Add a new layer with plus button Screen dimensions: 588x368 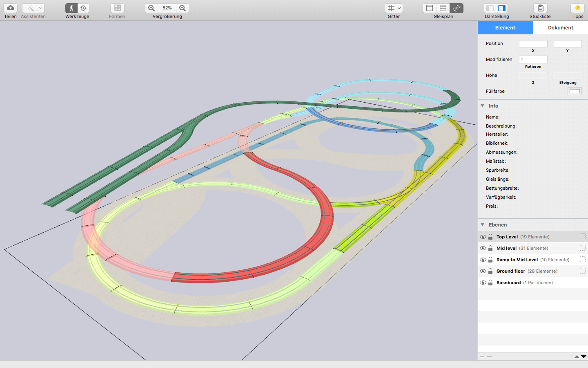(x=482, y=357)
